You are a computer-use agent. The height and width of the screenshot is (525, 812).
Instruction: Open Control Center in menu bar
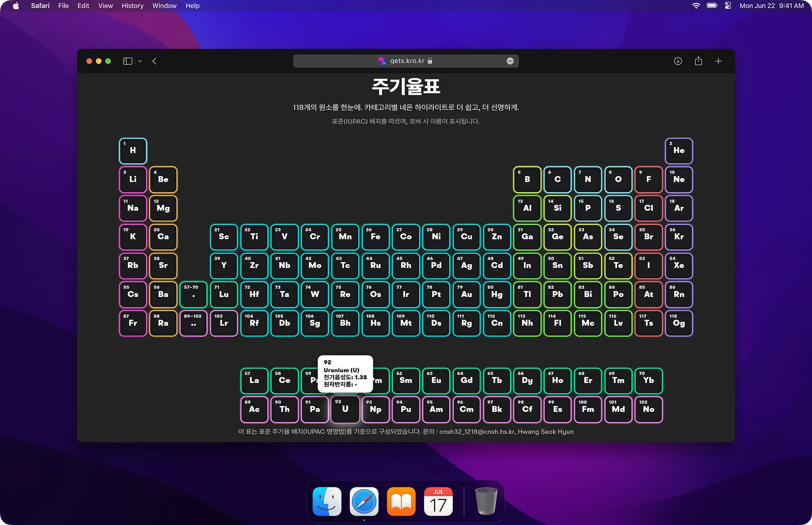click(728, 6)
